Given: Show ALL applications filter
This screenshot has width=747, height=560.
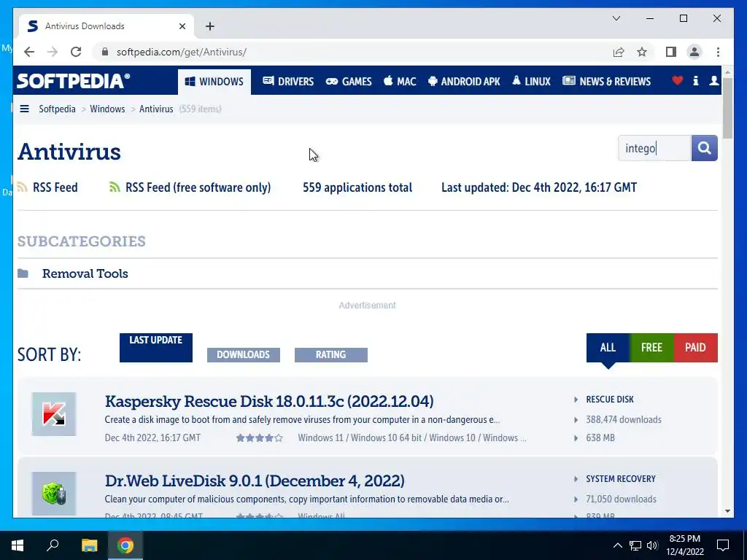Looking at the screenshot, I should coord(608,348).
